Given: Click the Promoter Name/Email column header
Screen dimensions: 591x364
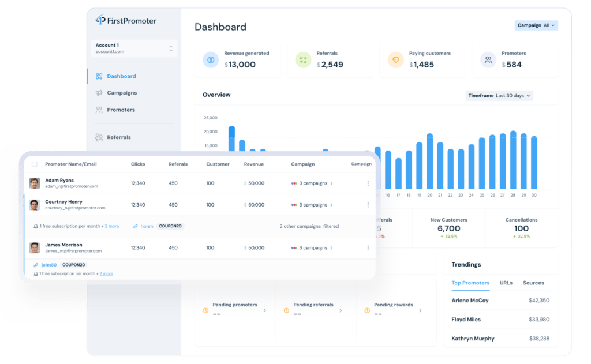Looking at the screenshot, I should click(71, 164).
